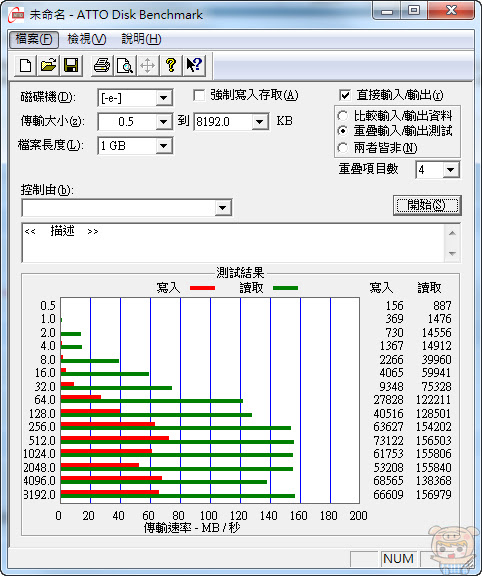Click the ATTO app icon in title bar
482x576 pixels.
click(x=16, y=15)
